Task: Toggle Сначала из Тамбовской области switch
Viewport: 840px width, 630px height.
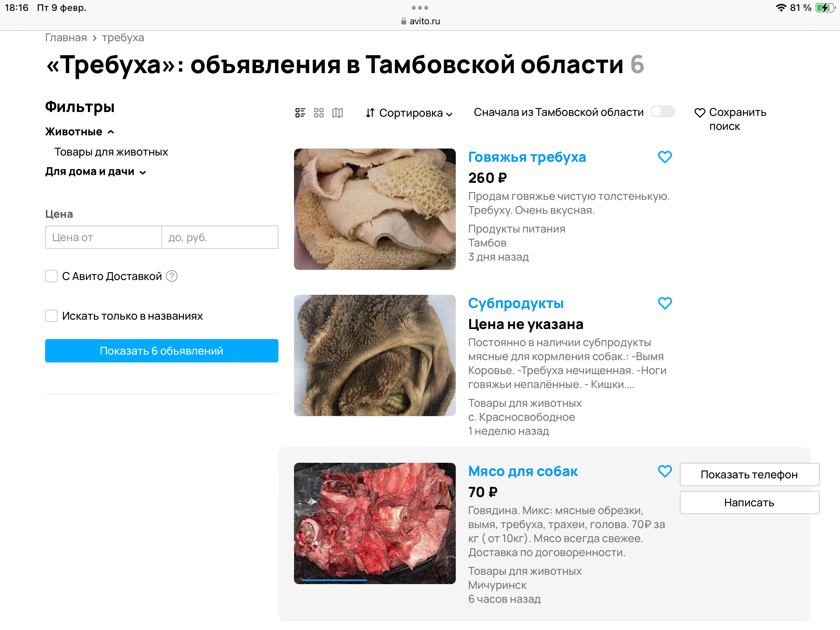Action: [663, 112]
